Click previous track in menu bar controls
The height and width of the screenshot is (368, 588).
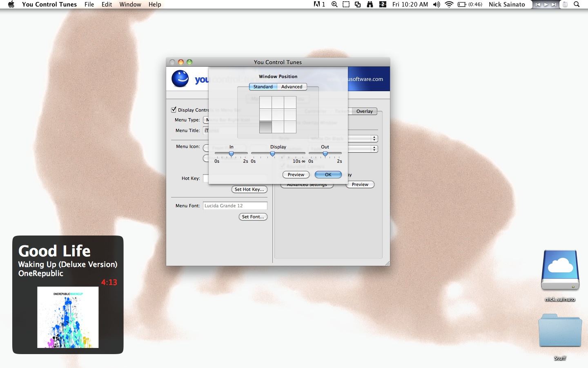click(538, 4)
